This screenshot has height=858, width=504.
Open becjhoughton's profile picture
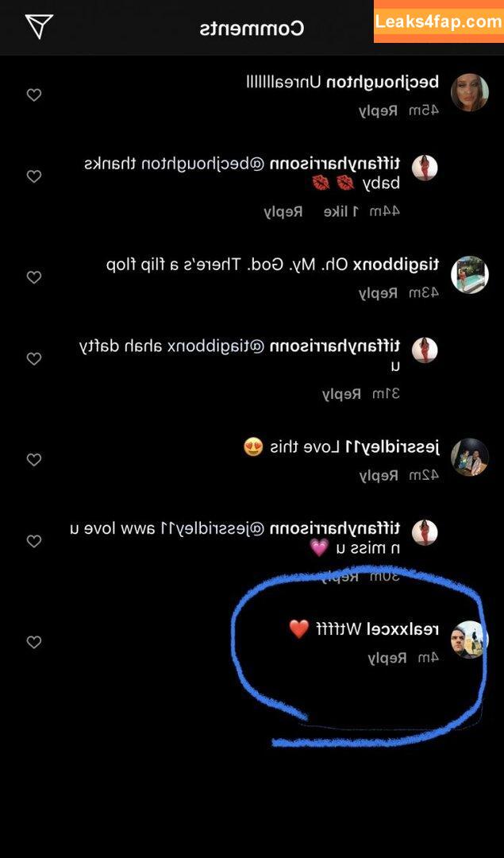pos(470,92)
